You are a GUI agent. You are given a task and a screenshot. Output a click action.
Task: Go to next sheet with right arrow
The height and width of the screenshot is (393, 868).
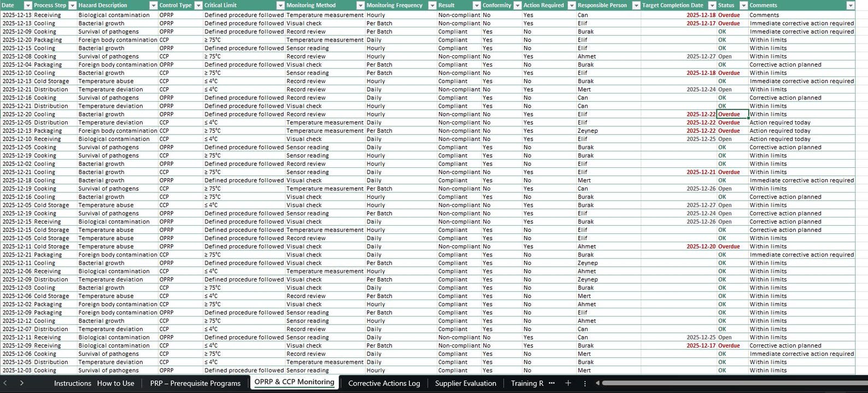pyautogui.click(x=21, y=383)
